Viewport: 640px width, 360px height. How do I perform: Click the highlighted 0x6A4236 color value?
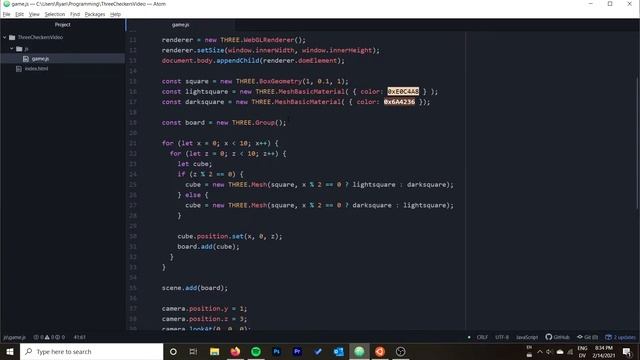399,102
